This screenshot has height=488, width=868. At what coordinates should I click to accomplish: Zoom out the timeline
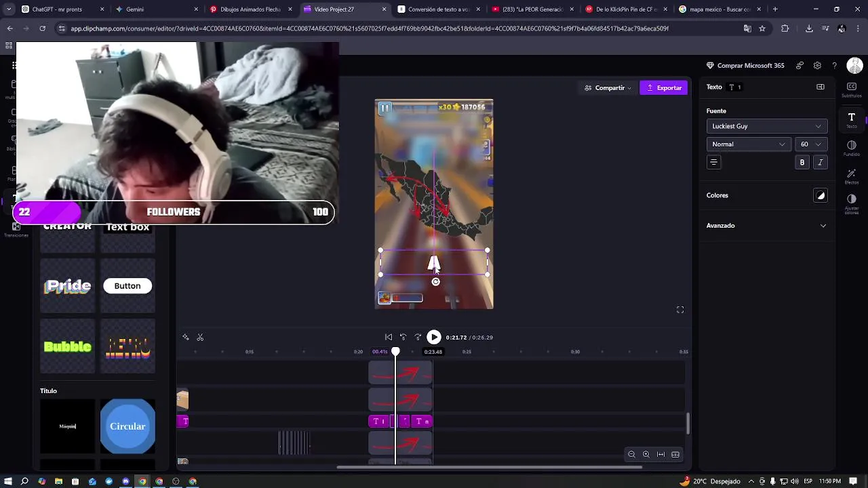pos(631,455)
